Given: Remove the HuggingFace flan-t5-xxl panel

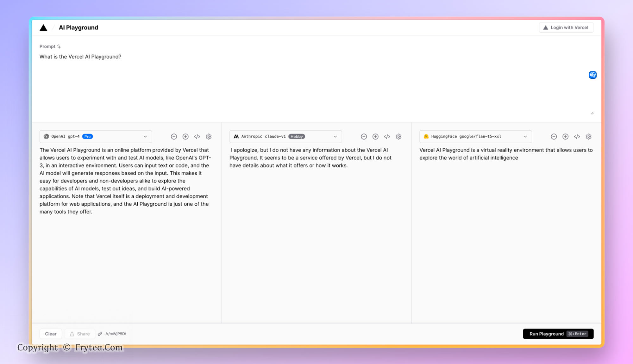Looking at the screenshot, I should click(x=554, y=137).
